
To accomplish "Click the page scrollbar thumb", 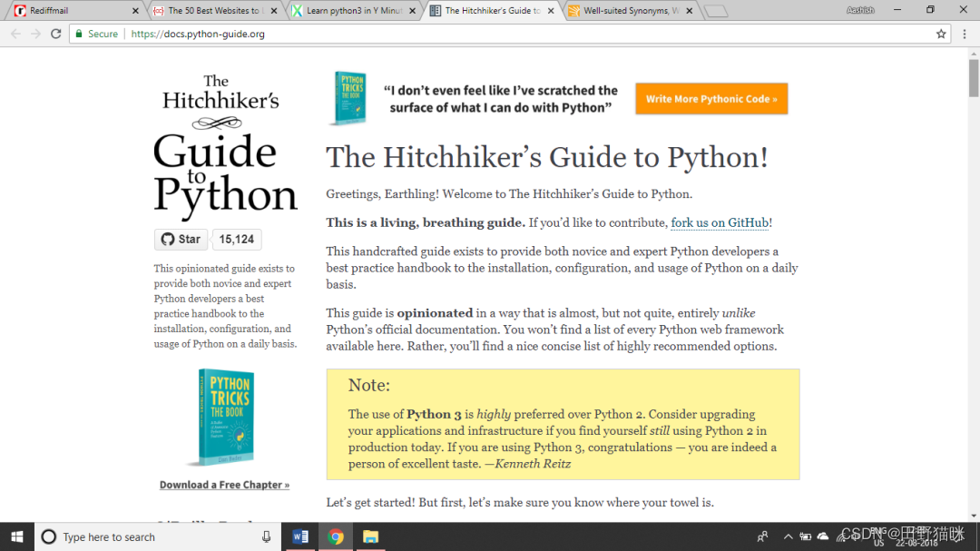I will click(x=974, y=78).
